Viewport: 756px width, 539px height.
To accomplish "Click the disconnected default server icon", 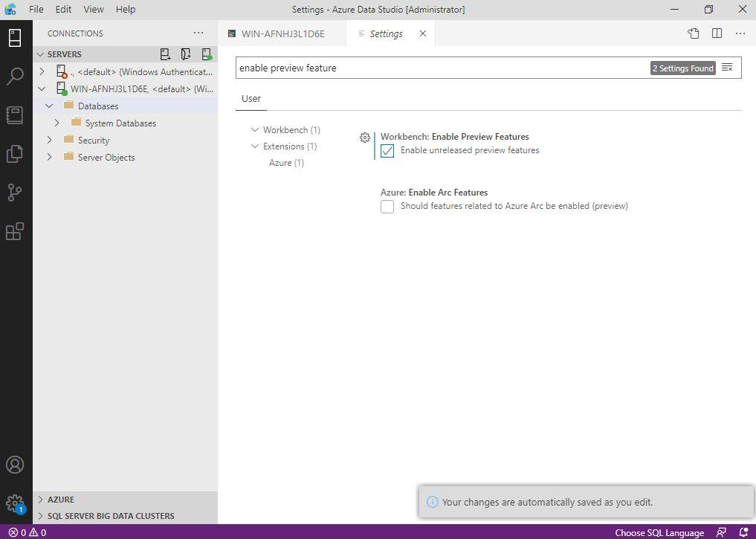I will (x=62, y=72).
